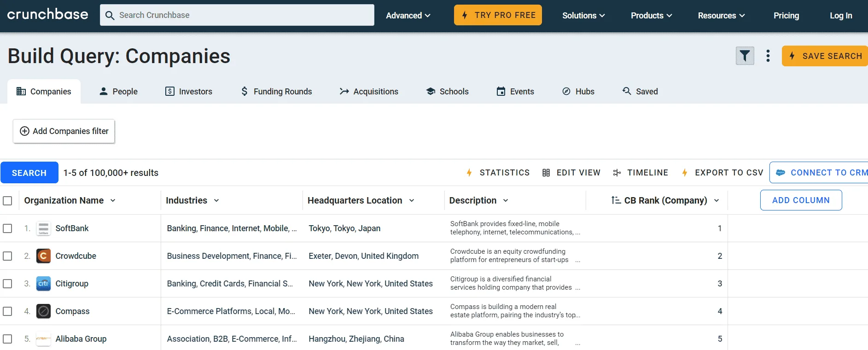Switch to the Funding Rounds tab
Screen dimensions: 868x350
276,92
